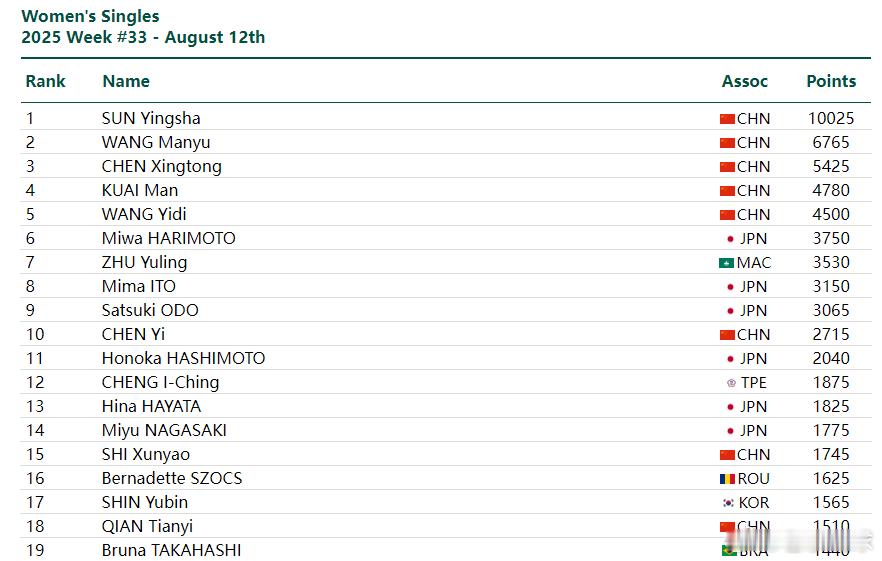
Task: Click the Macau flag beside ZHU Yuling
Action: 726,263
